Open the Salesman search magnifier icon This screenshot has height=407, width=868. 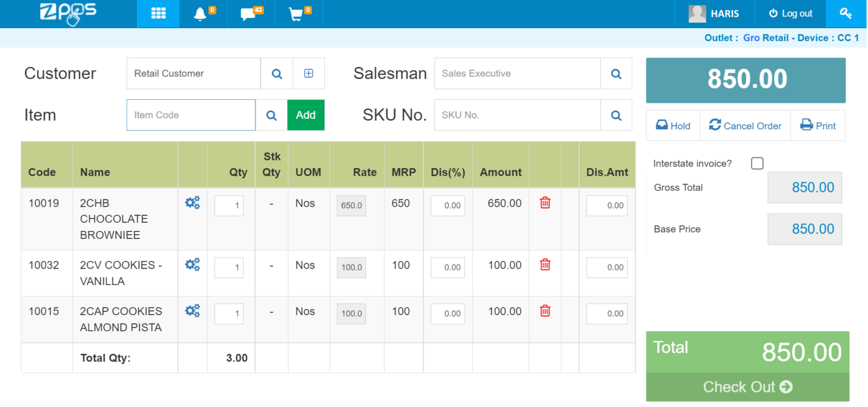click(x=616, y=73)
